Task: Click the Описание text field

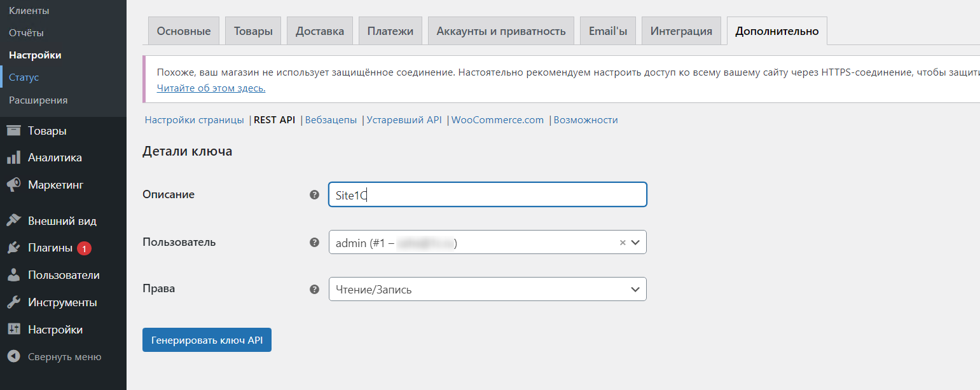Action: [487, 194]
